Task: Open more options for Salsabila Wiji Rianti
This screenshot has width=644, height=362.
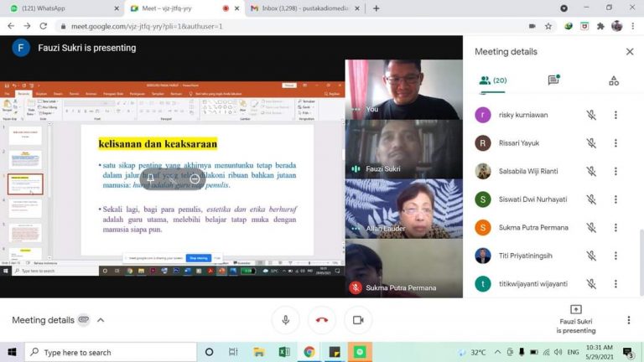Action: (615, 171)
